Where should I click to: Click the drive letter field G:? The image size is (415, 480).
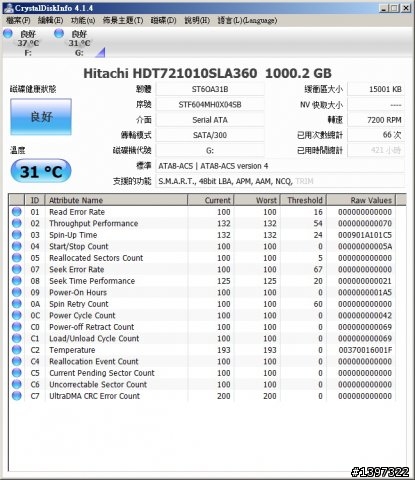tap(210, 150)
